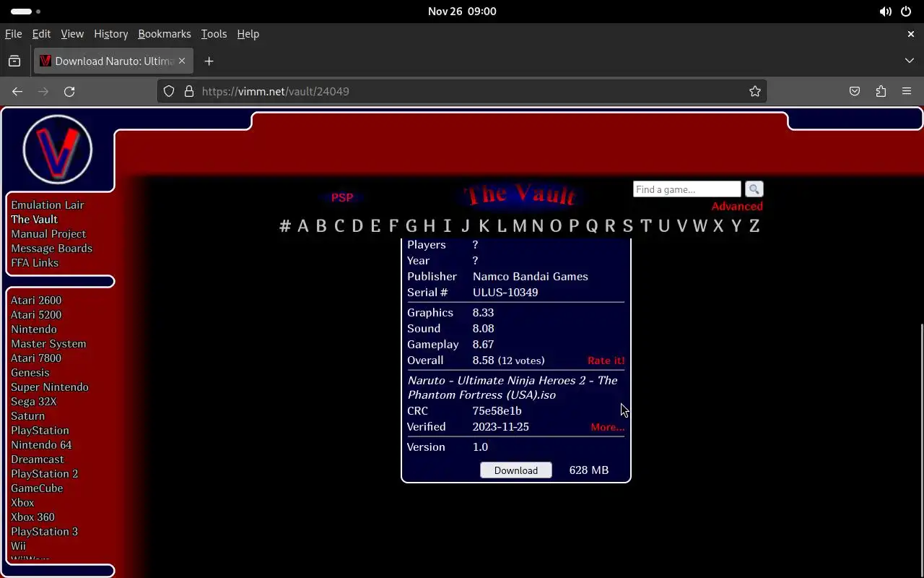Open Manual Project sidebar link

pos(48,234)
